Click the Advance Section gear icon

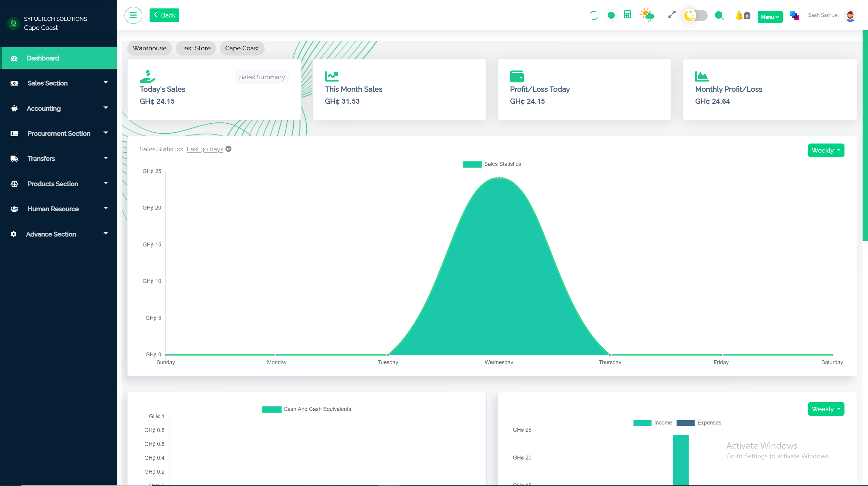[x=14, y=234]
